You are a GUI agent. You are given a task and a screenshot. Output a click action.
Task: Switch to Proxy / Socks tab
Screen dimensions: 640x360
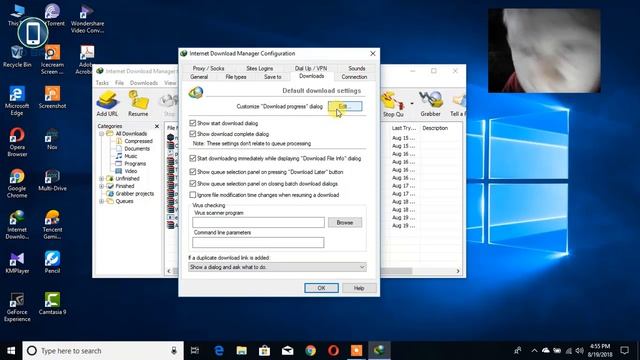click(x=208, y=68)
